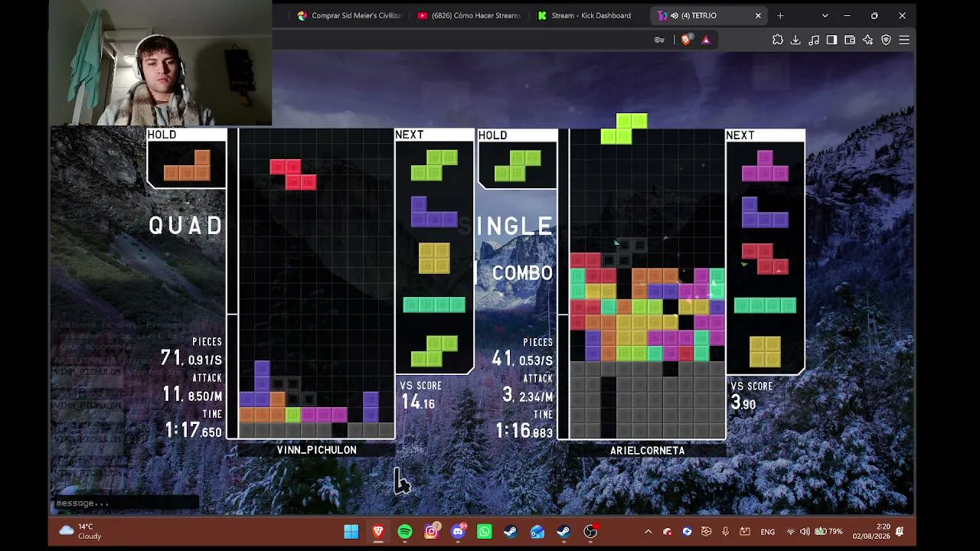The height and width of the screenshot is (551, 980).
Task: Open WhatsApp from the taskbar
Action: pos(485,531)
